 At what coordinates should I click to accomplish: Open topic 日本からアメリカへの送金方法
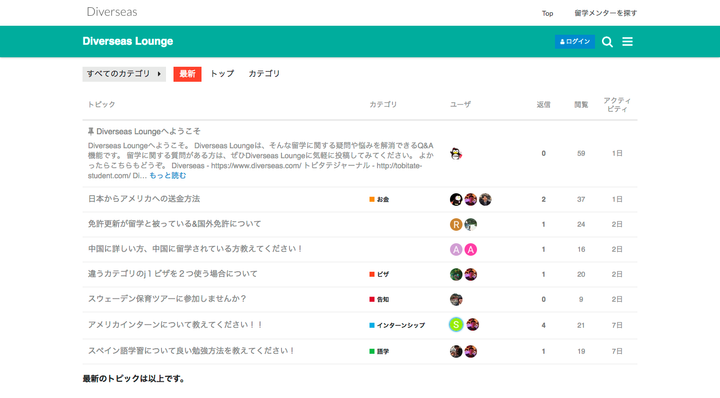tap(144, 199)
